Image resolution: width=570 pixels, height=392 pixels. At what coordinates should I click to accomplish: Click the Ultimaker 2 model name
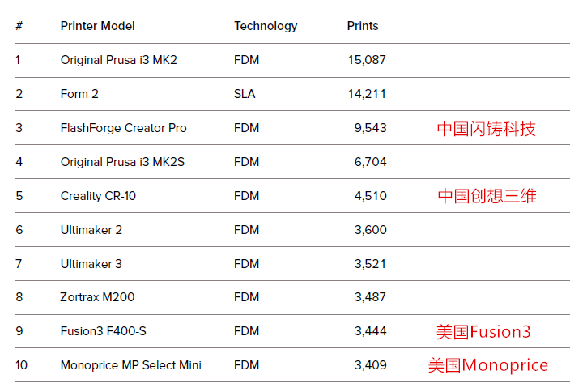point(91,230)
